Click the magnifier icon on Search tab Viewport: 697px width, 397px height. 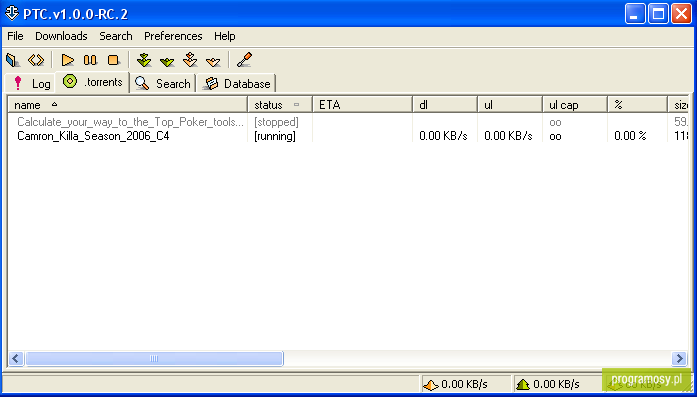142,83
